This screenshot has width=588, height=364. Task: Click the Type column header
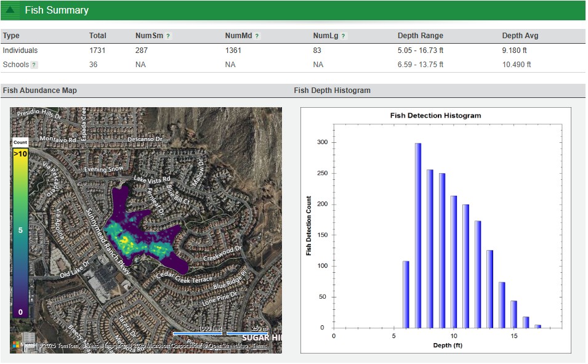pyautogui.click(x=11, y=36)
